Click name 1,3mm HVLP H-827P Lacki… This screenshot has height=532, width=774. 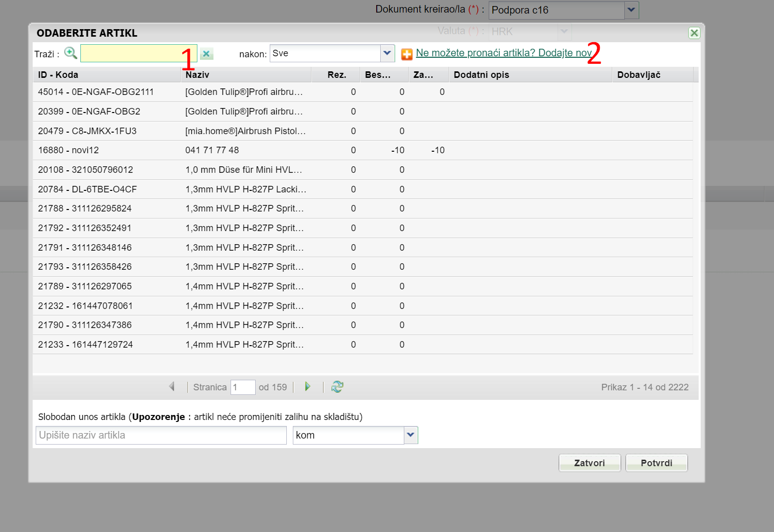point(246,189)
